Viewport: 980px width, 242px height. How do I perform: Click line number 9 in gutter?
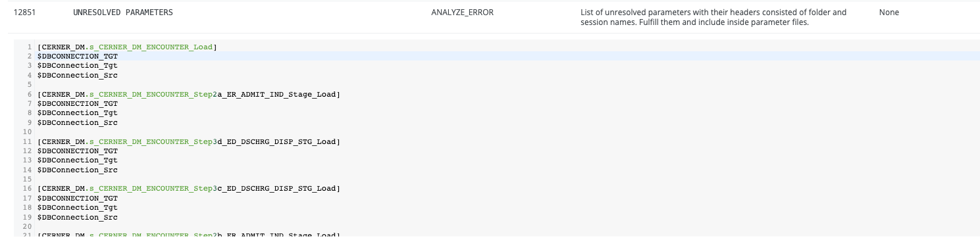tap(30, 122)
